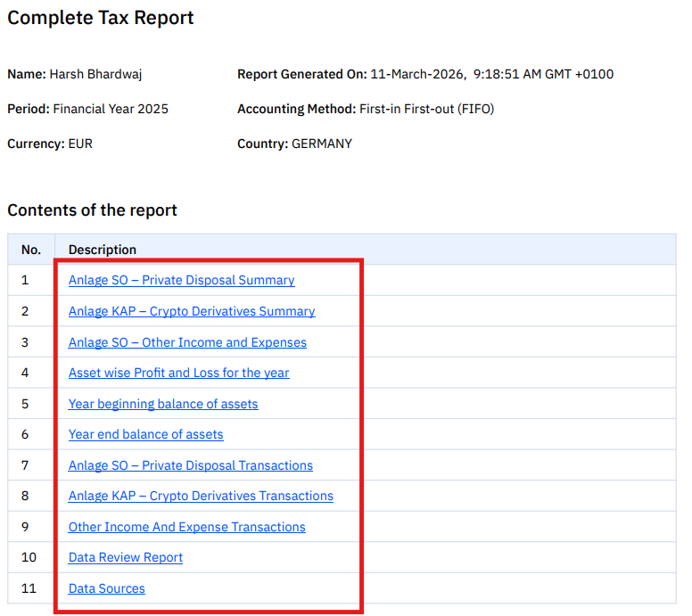The image size is (692, 616).
Task: Click the time '9:18:51 AM GMT +0100'
Action: tap(543, 74)
